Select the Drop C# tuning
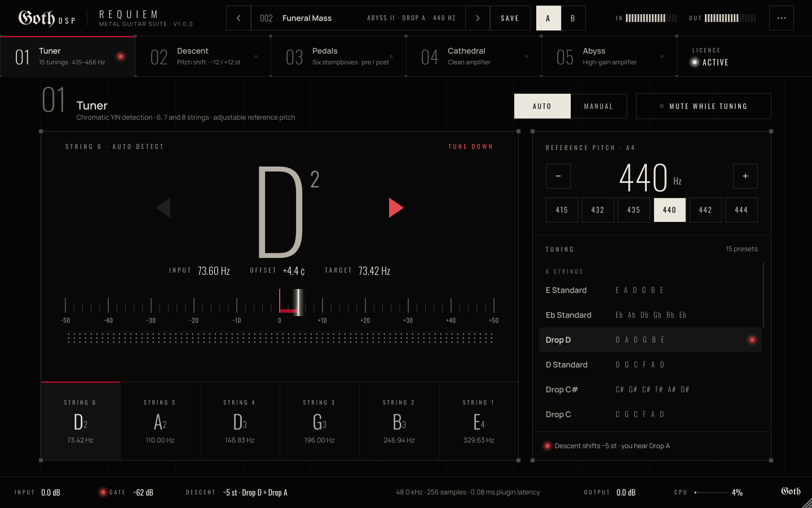The image size is (812, 508). [650, 389]
